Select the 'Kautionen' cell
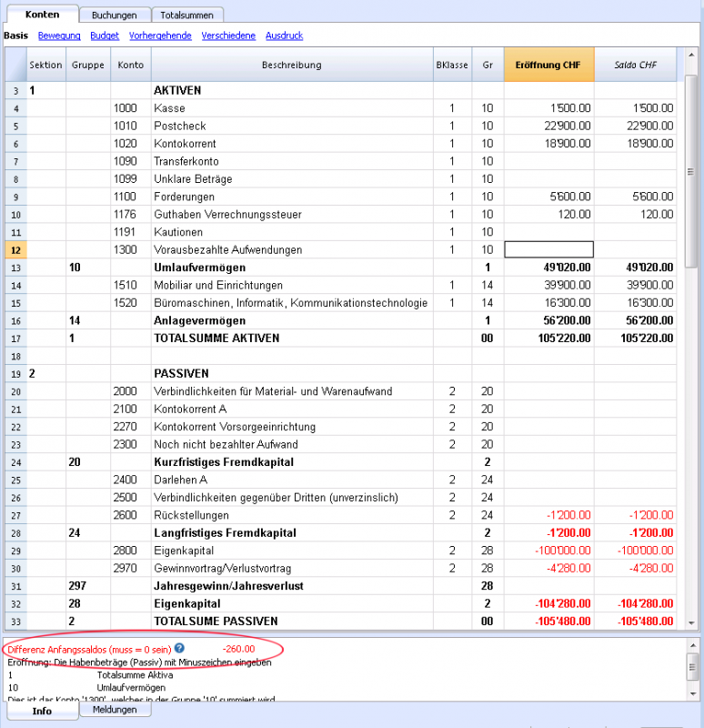This screenshot has width=704, height=728. click(292, 232)
